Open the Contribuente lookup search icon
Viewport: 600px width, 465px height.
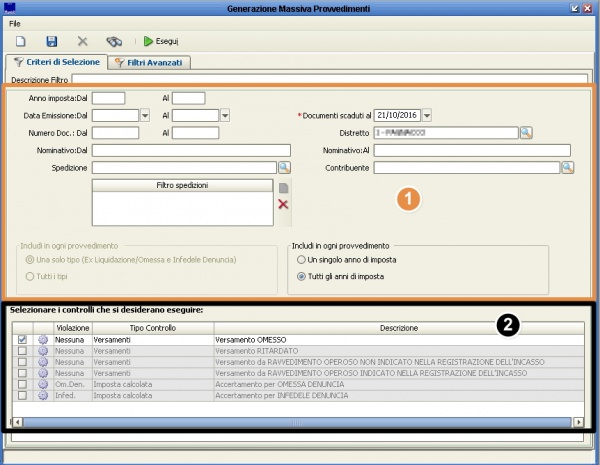coord(567,168)
